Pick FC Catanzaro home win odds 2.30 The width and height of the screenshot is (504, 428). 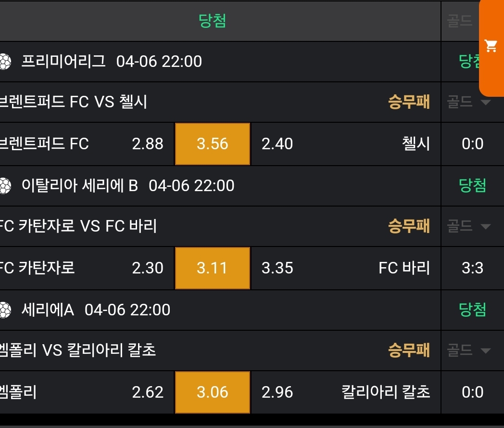pyautogui.click(x=148, y=268)
